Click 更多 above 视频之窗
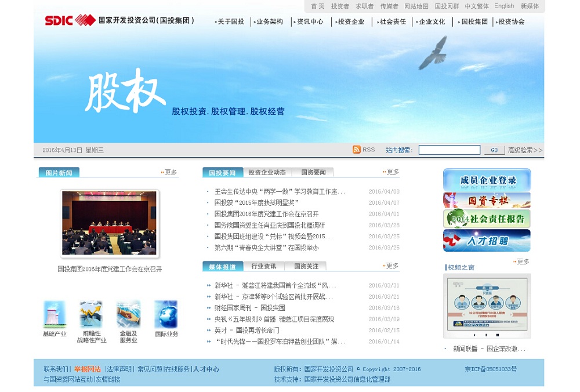This screenshot has width=580, height=392. (x=521, y=262)
